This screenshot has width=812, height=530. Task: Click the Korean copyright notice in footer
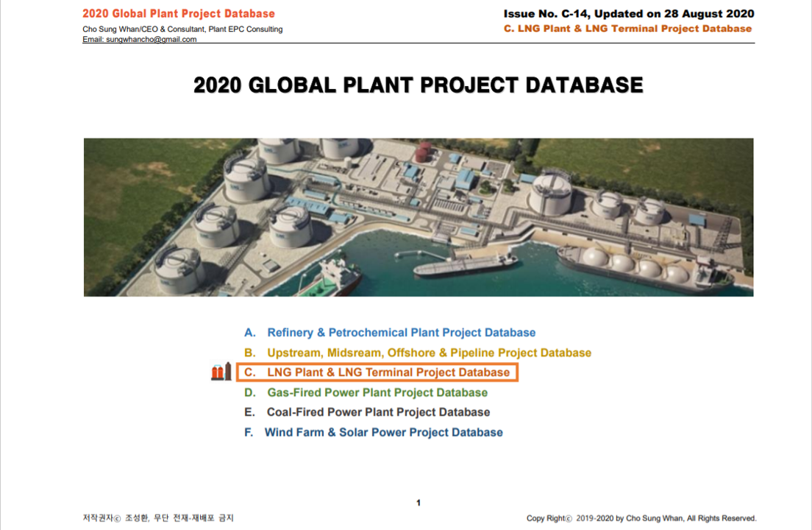158,518
